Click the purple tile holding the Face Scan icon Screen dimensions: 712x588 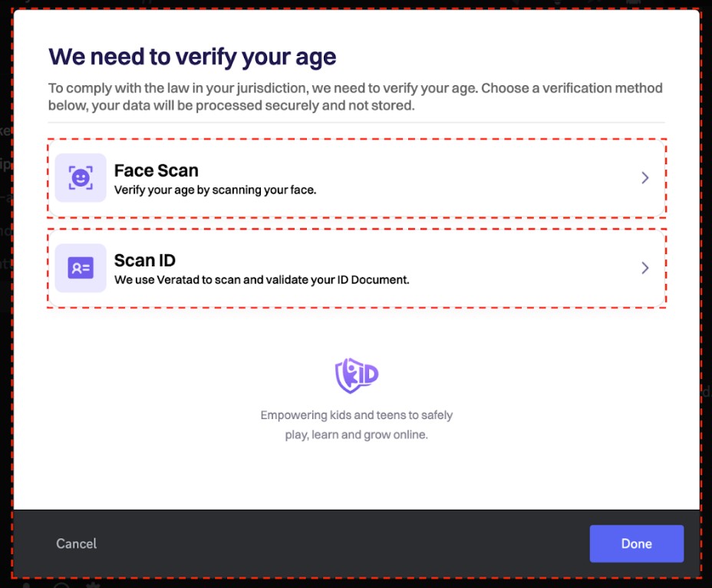click(80, 177)
